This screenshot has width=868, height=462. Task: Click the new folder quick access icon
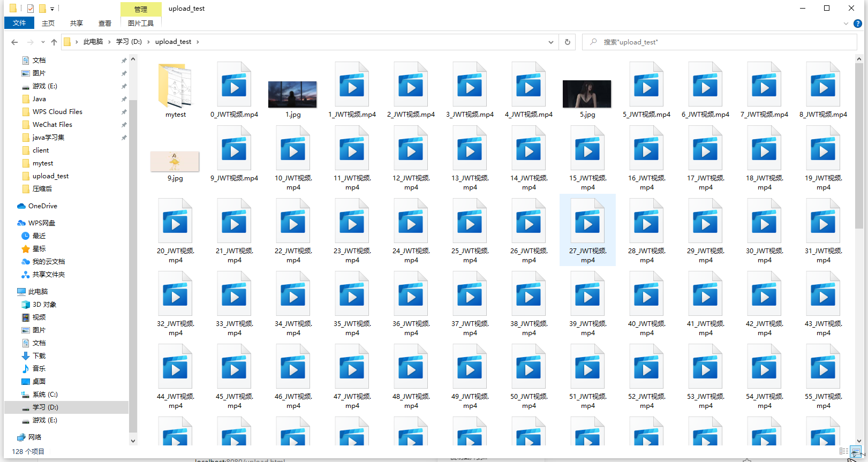(x=42, y=9)
